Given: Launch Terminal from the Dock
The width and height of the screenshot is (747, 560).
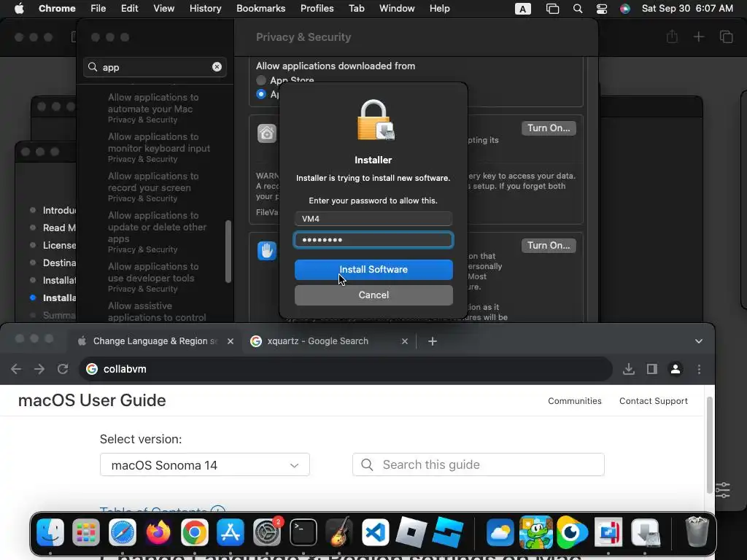Looking at the screenshot, I should point(303,532).
